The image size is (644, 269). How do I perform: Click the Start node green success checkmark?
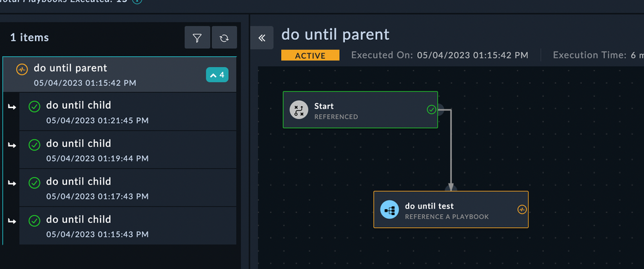point(431,110)
